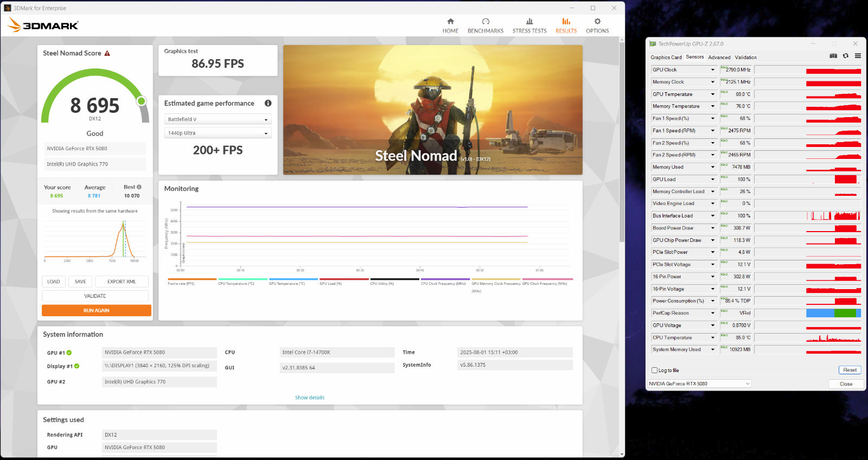Viewport: 868px width, 460px height.
Task: Go to the HOME menu label
Action: (x=450, y=31)
